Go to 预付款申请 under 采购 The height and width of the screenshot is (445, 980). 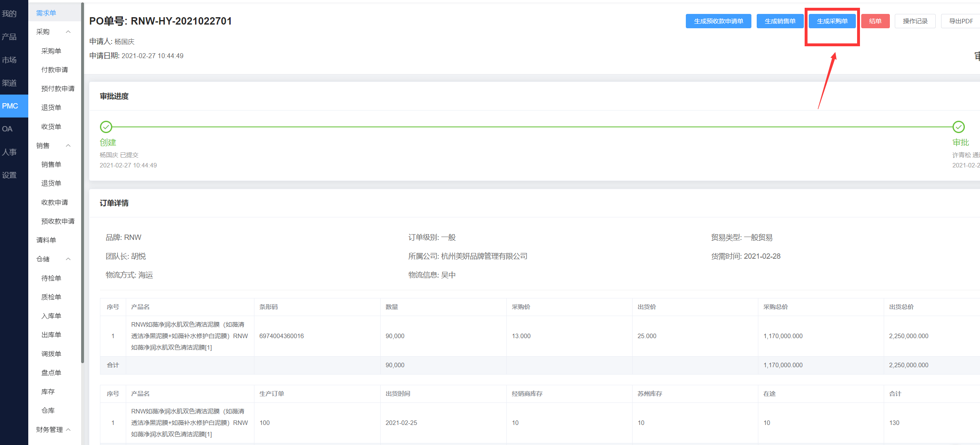58,89
